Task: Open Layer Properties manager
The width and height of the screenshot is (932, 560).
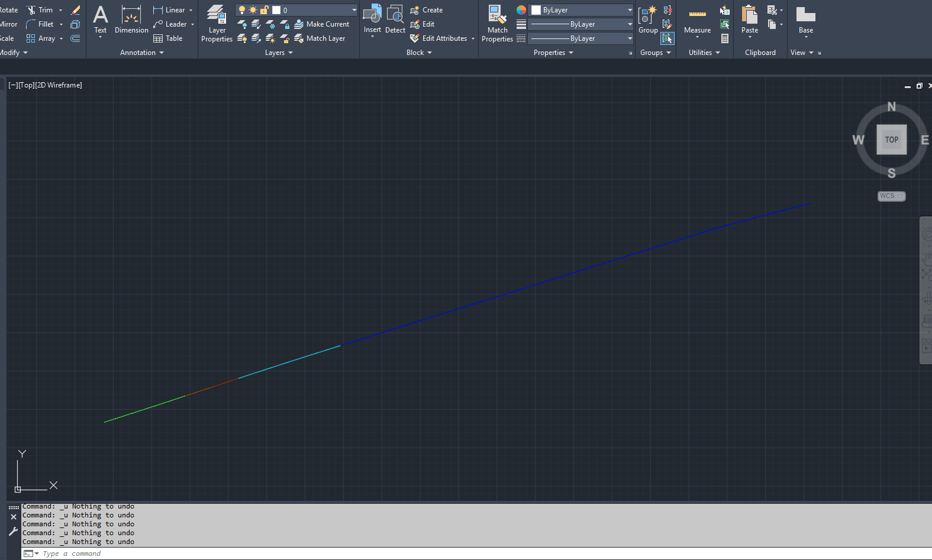Action: click(217, 24)
